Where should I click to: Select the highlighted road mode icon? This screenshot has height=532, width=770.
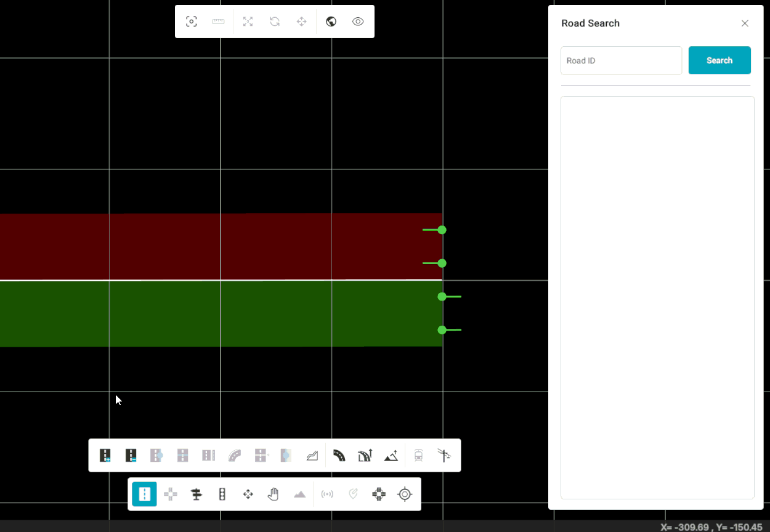click(145, 494)
